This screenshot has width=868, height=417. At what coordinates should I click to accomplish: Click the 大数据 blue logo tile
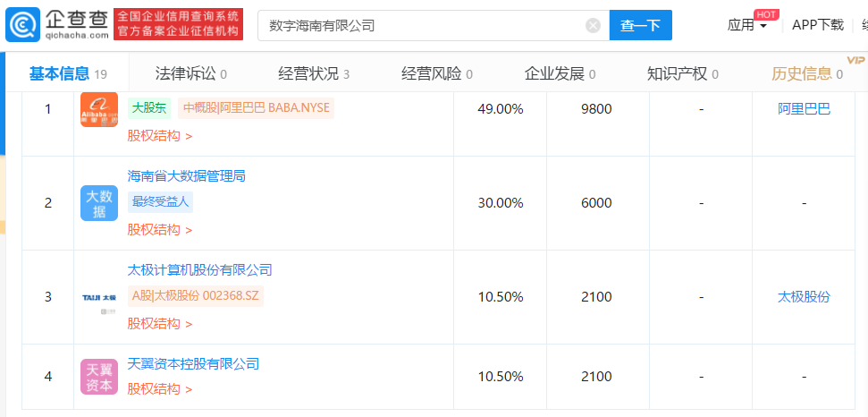pyautogui.click(x=99, y=203)
